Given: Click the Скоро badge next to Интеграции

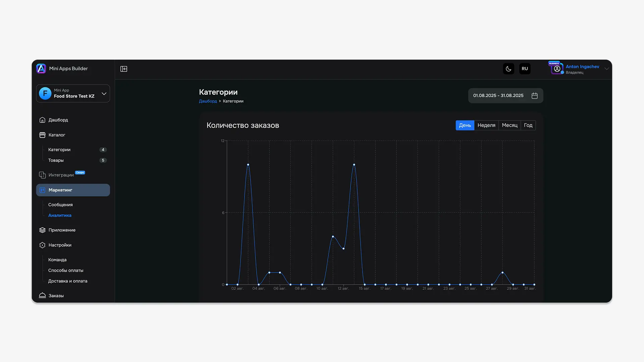Looking at the screenshot, I should [80, 173].
